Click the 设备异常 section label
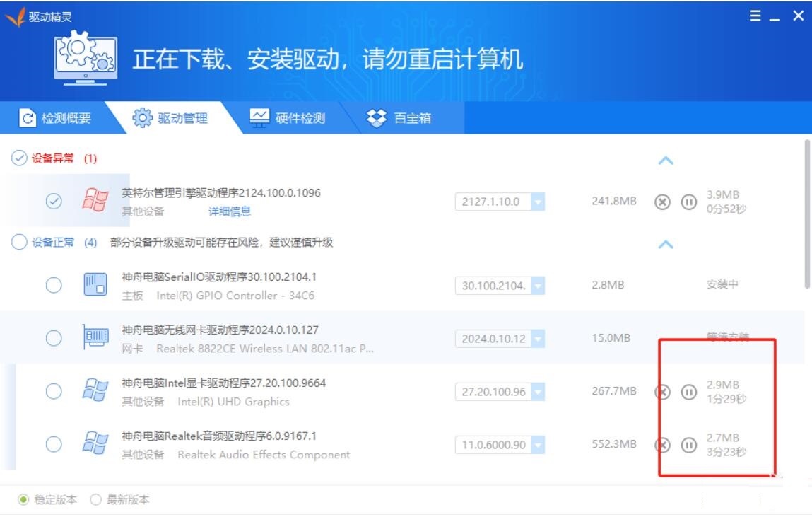Image resolution: width=812 pixels, height=517 pixels. pyautogui.click(x=53, y=158)
